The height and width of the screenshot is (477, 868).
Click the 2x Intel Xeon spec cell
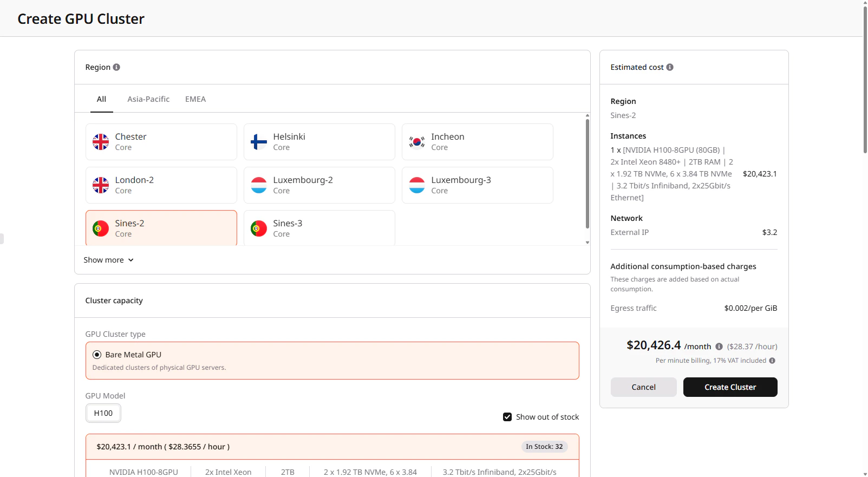pos(228,472)
